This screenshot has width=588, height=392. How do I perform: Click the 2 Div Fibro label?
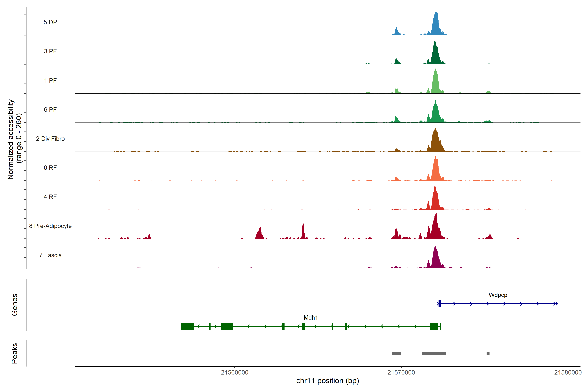[x=50, y=139]
